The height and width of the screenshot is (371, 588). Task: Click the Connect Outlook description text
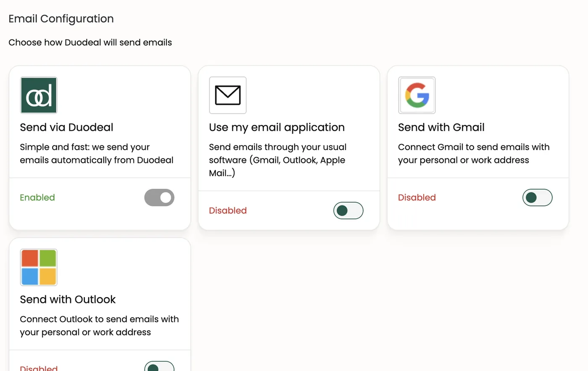point(99,326)
